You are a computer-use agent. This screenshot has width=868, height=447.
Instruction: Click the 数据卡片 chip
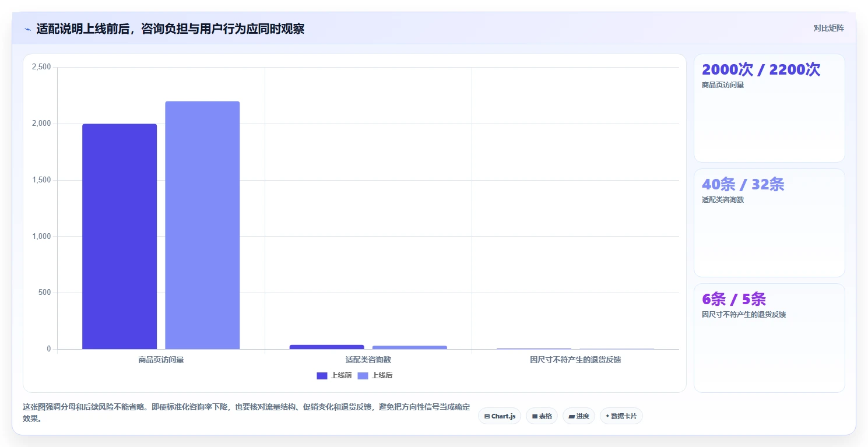point(621,416)
